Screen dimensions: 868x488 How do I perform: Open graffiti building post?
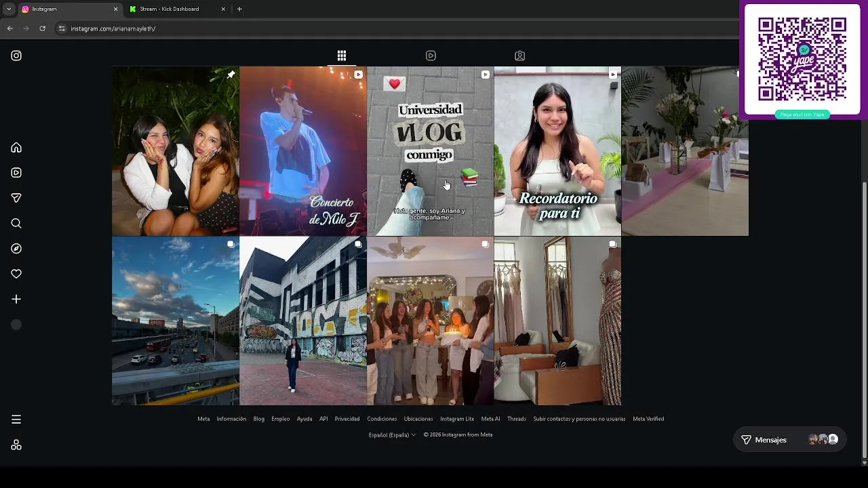pyautogui.click(x=302, y=321)
